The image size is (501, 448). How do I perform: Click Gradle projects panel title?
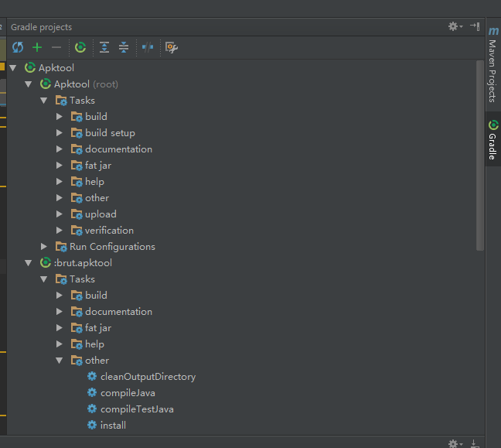pyautogui.click(x=42, y=27)
